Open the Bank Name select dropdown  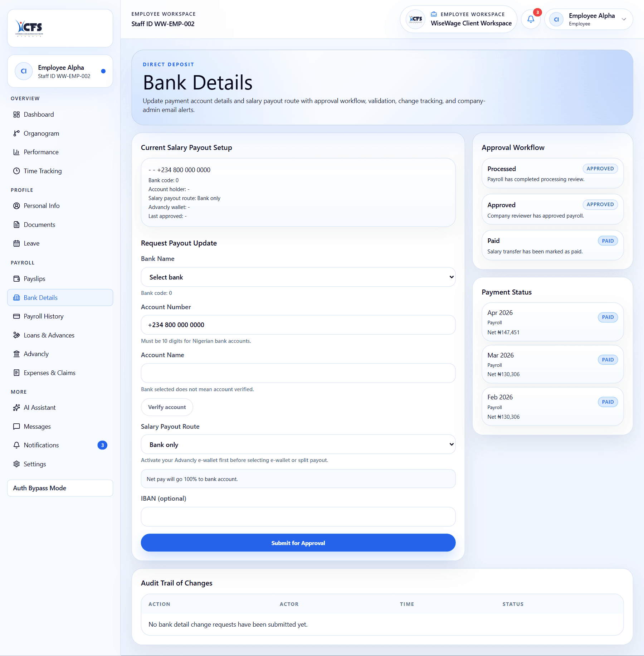tap(298, 277)
